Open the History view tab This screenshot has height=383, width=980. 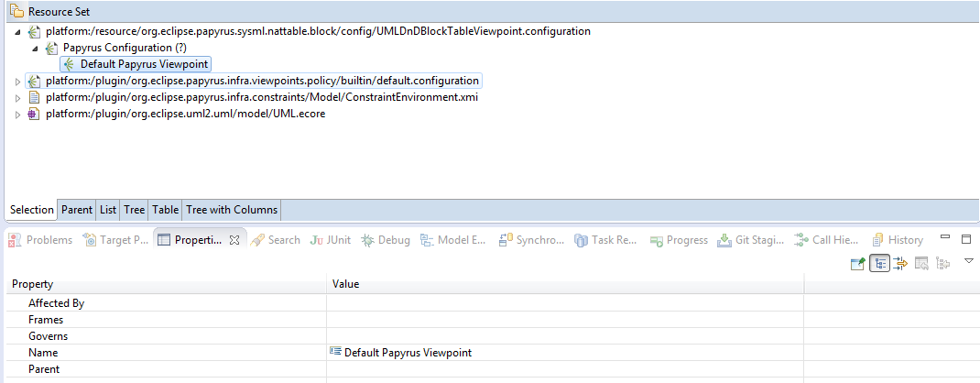point(898,240)
